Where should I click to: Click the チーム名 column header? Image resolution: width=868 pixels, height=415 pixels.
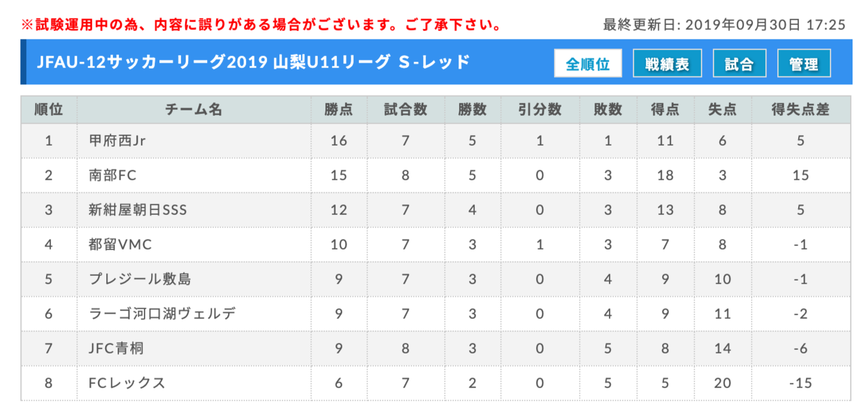(x=194, y=110)
